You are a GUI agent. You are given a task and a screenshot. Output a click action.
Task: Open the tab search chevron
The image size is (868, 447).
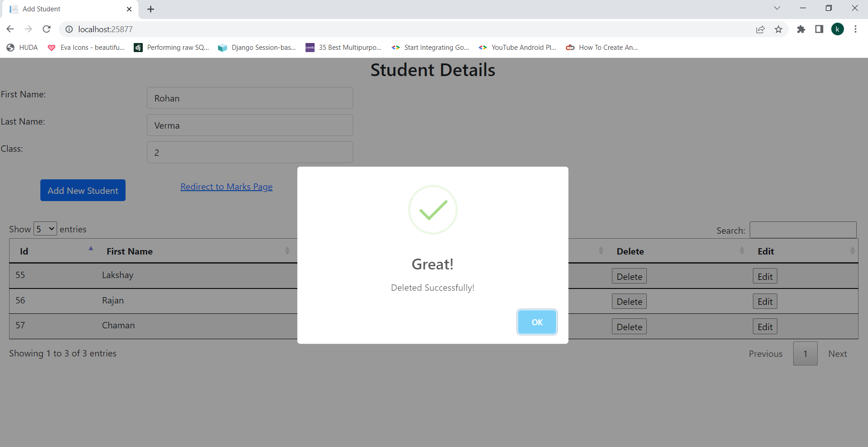(x=777, y=8)
